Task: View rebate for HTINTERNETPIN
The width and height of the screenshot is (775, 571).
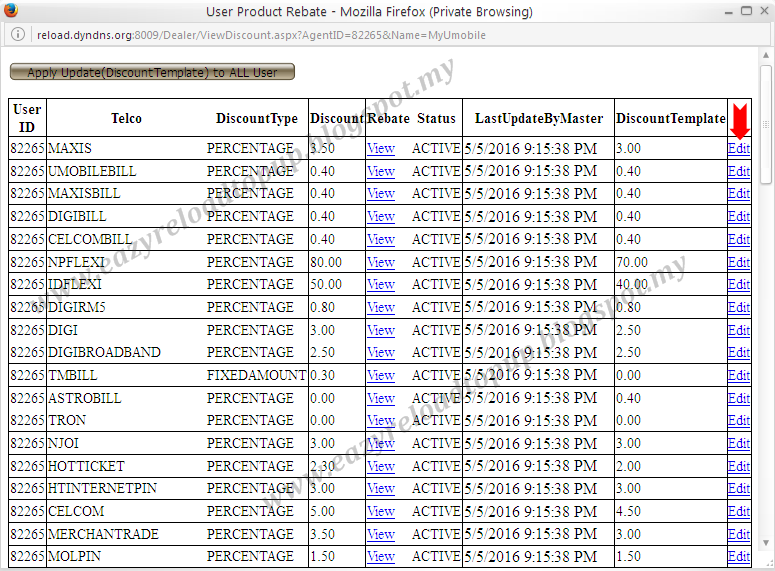Action: (381, 488)
